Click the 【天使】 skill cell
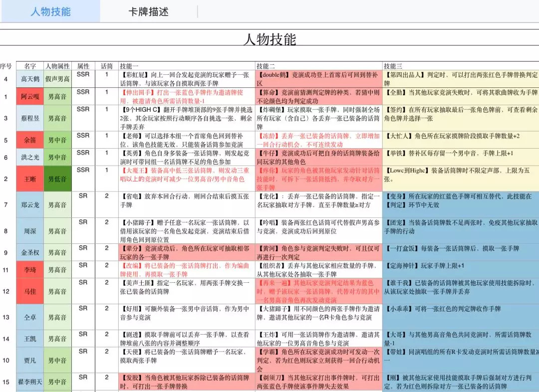The image size is (539, 392). coord(187,361)
